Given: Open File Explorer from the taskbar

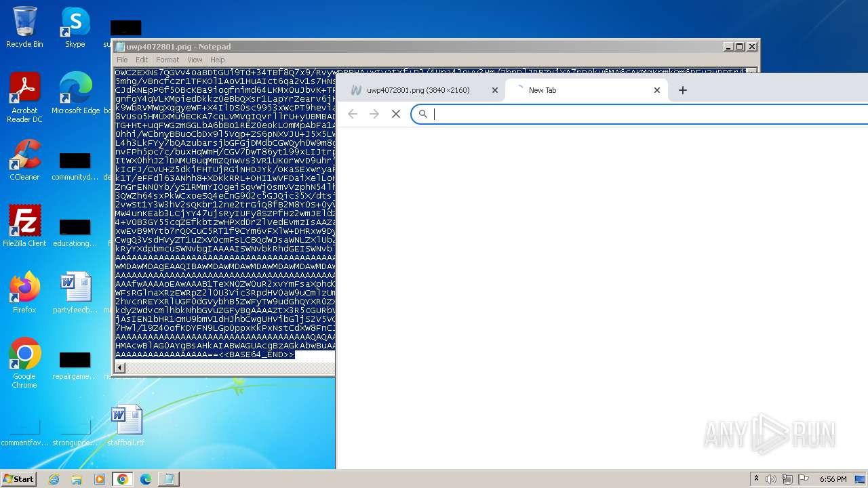Looking at the screenshot, I should point(77,479).
